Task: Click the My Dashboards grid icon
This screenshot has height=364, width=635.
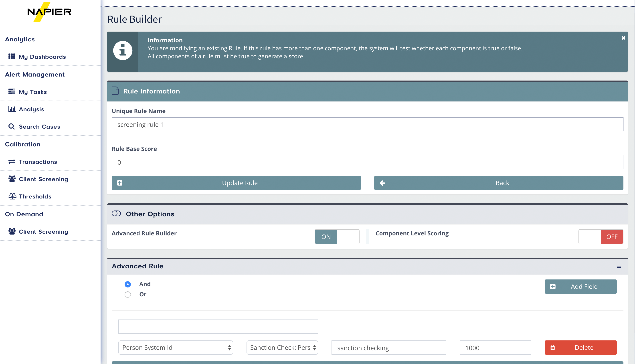Action: [x=12, y=56]
